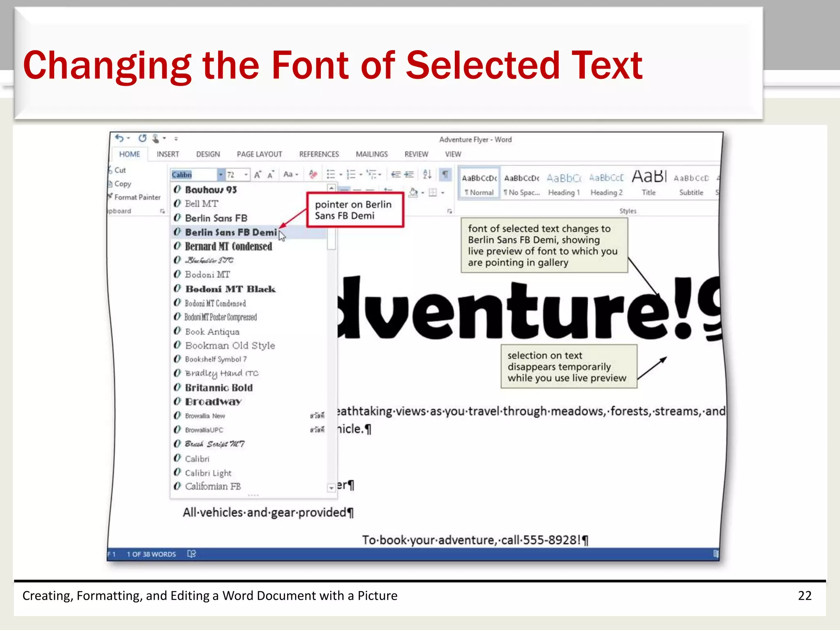
Task: Select Berlin Sans FB in font list
Action: point(249,218)
